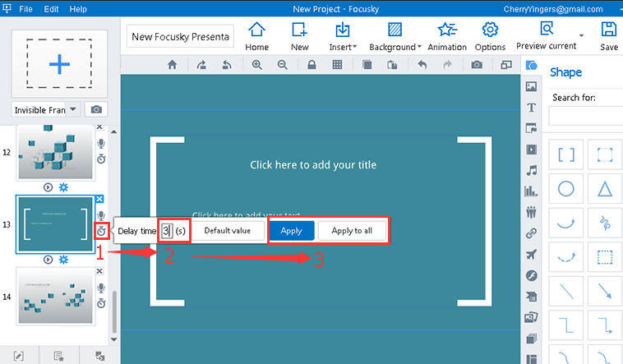Open the Flash SWF icon panel
Screen dimensions: 623x364
click(x=531, y=275)
